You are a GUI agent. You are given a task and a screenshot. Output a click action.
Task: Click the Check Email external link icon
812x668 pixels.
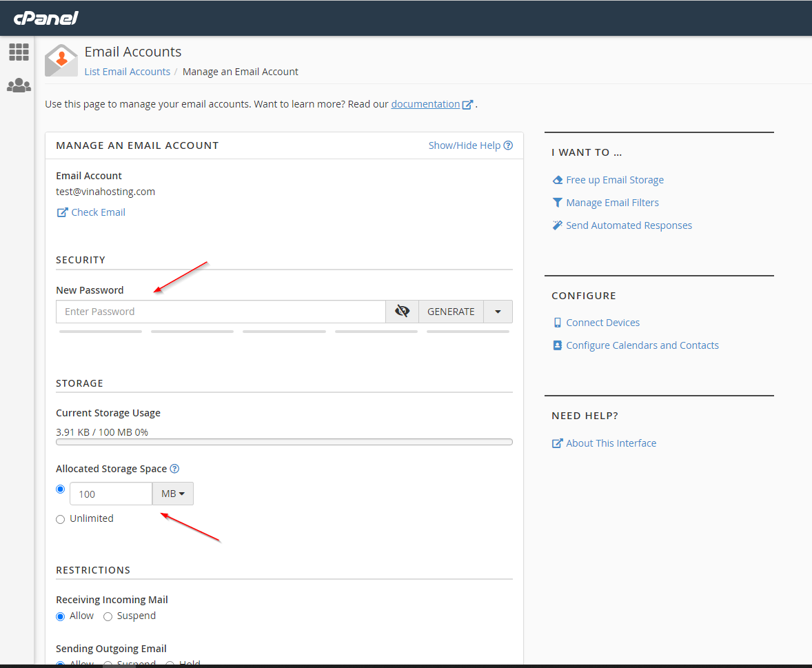62,212
